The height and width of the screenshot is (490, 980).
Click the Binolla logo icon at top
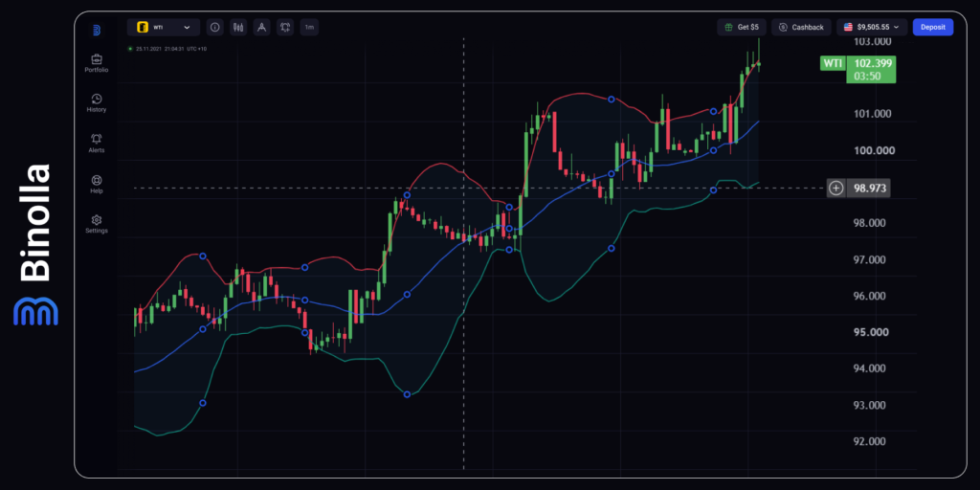tap(97, 30)
